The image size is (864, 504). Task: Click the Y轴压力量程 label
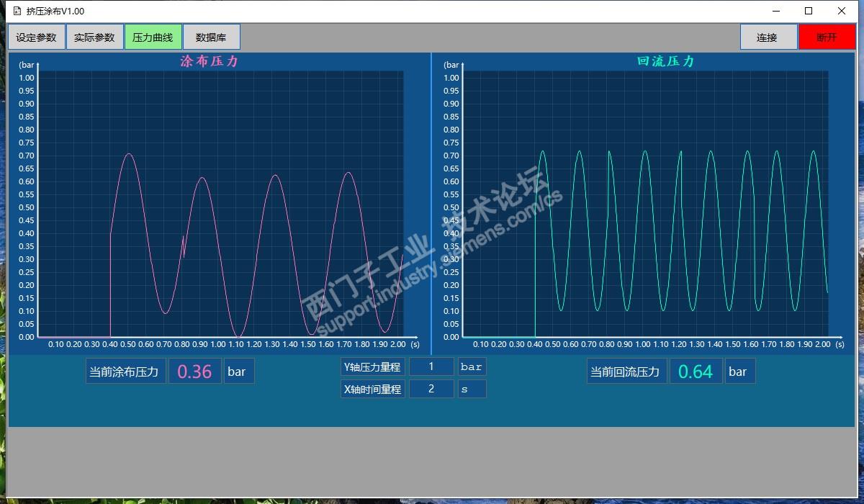pyautogui.click(x=372, y=366)
